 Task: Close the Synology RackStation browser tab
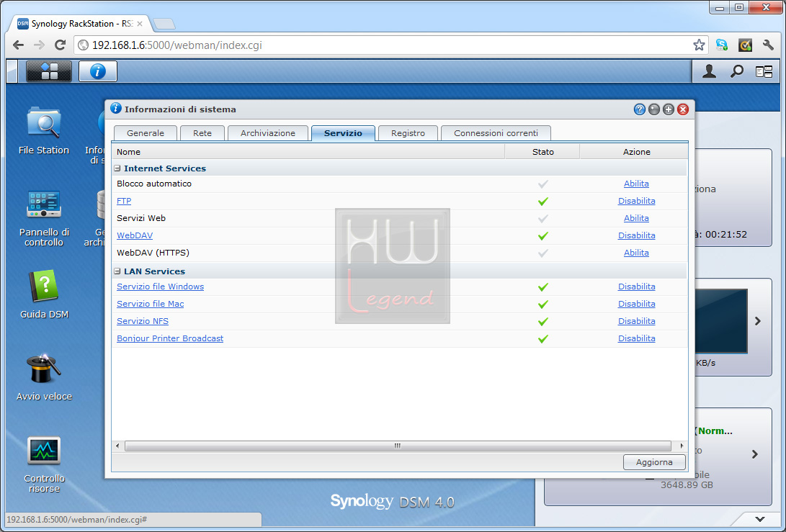click(139, 24)
